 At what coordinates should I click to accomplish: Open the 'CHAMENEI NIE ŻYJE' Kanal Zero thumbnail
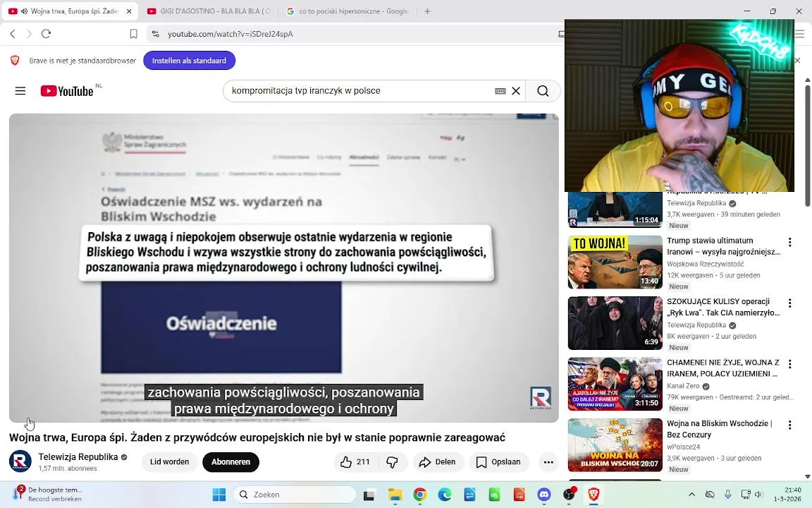615,384
